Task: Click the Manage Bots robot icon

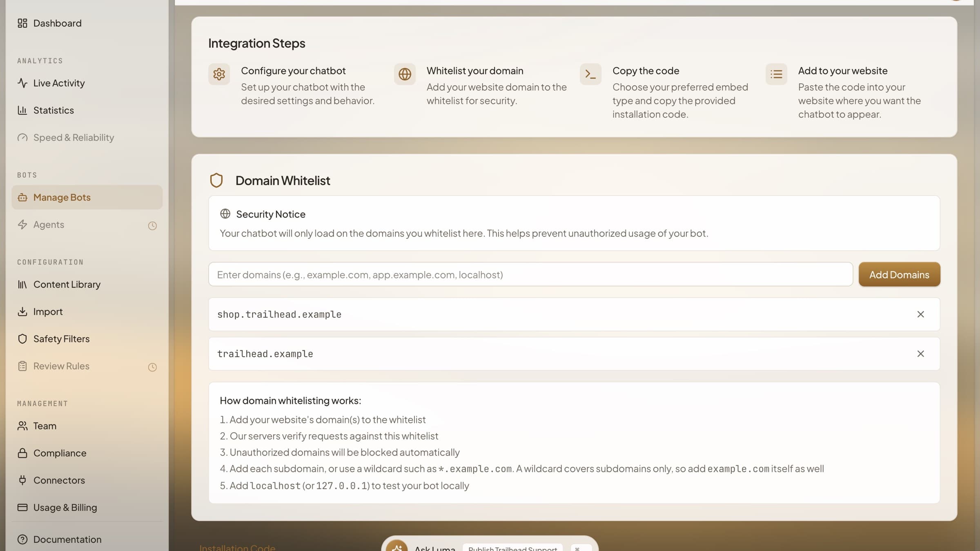Action: tap(22, 198)
